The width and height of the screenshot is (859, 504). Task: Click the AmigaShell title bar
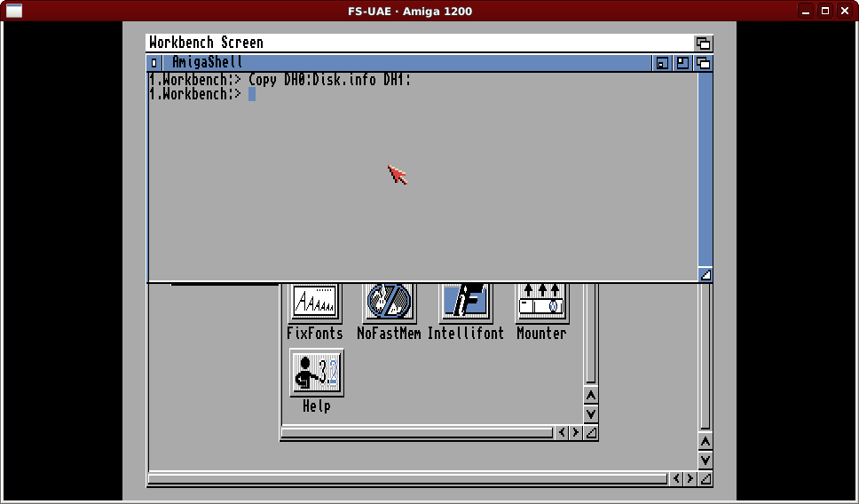[x=406, y=63]
